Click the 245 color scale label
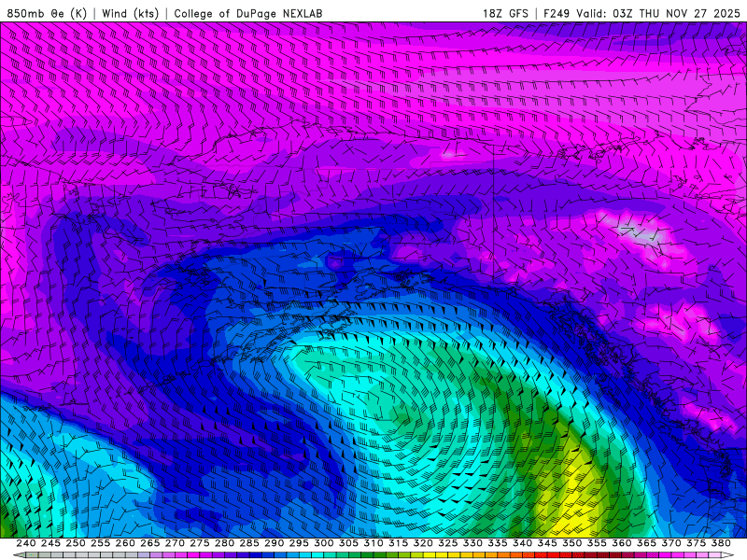This screenshot has width=747, height=560. pos(50,543)
